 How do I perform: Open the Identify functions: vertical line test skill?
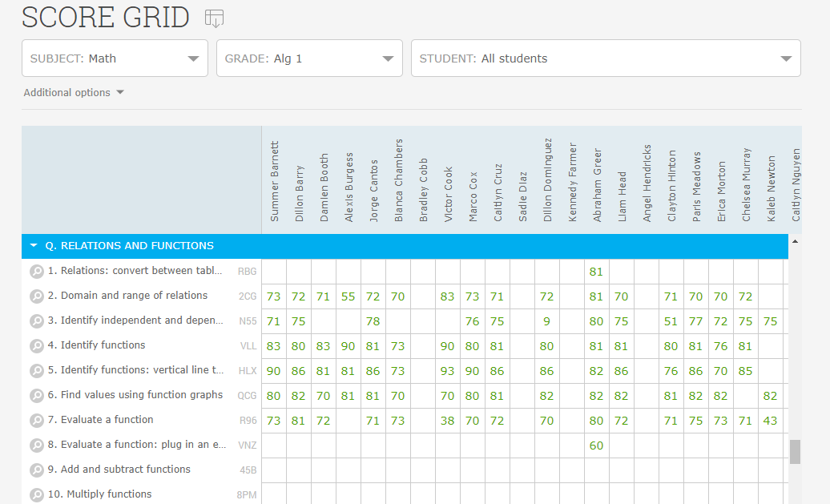[x=135, y=370]
